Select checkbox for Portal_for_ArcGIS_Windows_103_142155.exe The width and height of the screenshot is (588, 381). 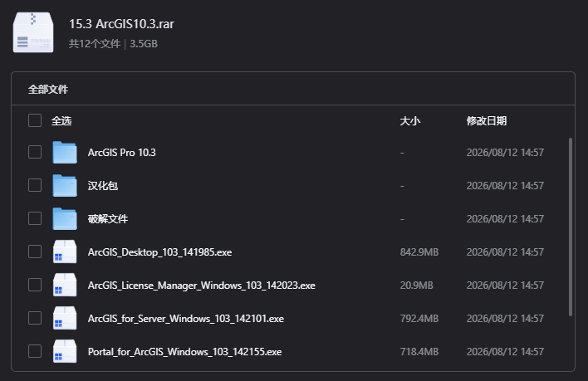pos(35,351)
